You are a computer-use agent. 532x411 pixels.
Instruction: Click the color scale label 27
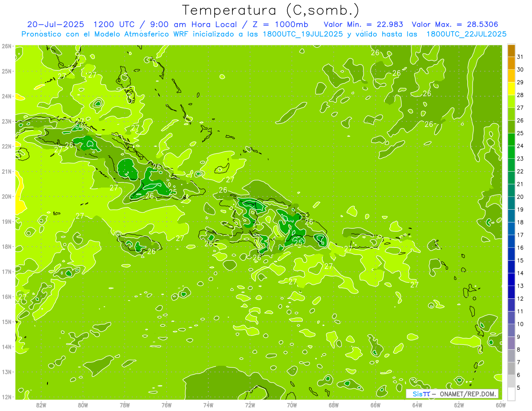[x=520, y=108]
